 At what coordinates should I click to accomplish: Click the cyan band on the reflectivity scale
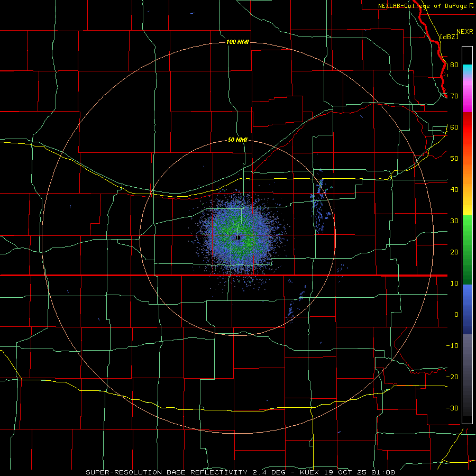coord(467,69)
